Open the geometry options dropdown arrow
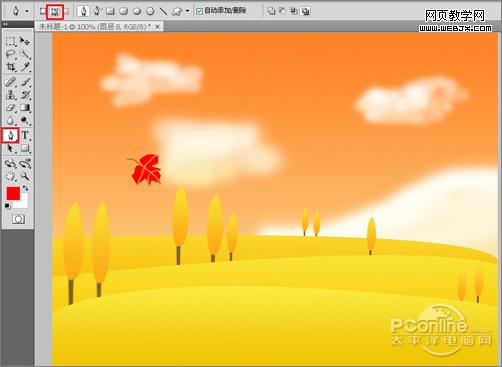 click(188, 11)
